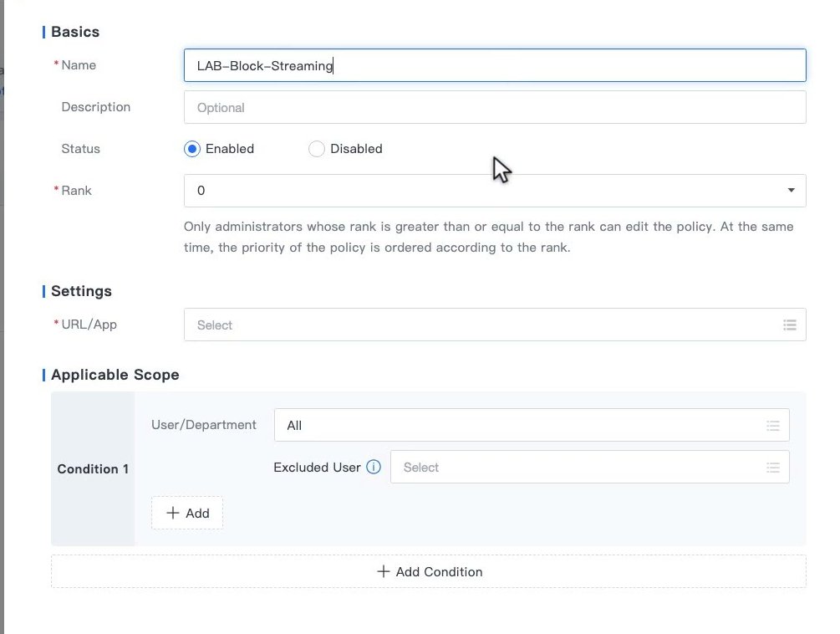The height and width of the screenshot is (634, 840).
Task: Click the User/Department label
Action: click(x=204, y=425)
